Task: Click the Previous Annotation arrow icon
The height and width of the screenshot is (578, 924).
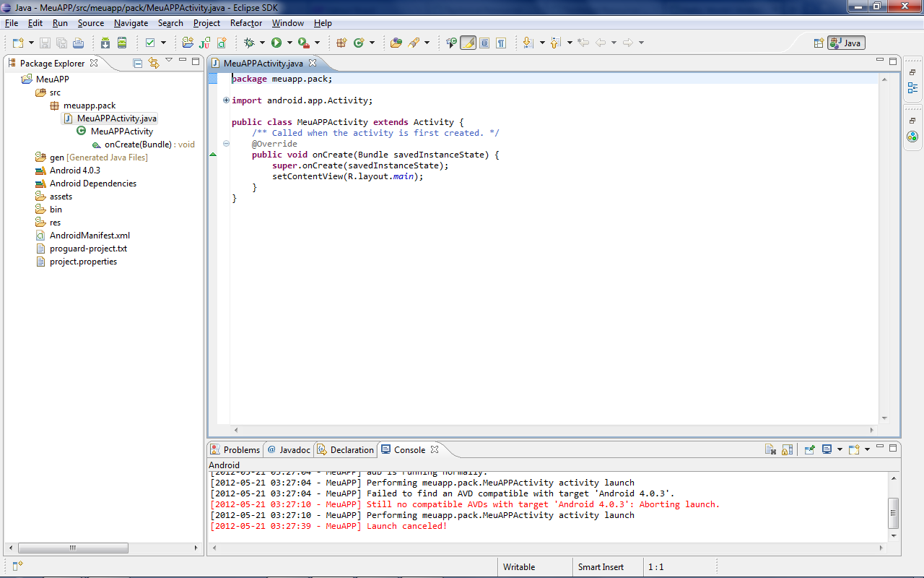Action: point(556,43)
